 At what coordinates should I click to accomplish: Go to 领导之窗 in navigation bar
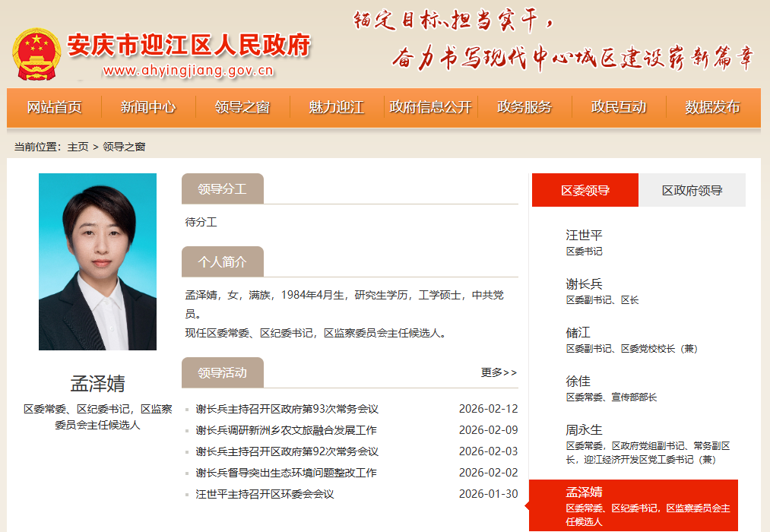tap(242, 107)
